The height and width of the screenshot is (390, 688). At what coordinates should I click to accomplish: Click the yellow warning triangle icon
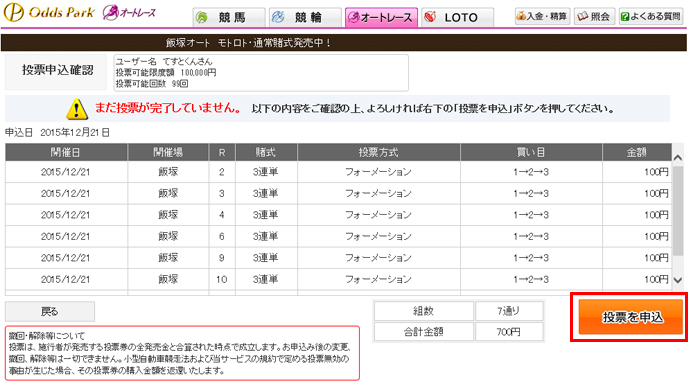[77, 109]
